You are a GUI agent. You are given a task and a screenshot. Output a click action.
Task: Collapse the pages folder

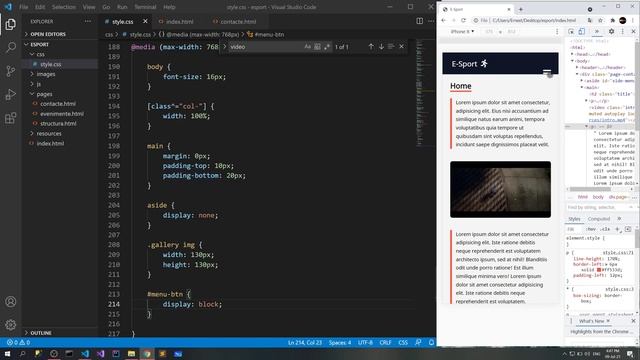(x=44, y=94)
